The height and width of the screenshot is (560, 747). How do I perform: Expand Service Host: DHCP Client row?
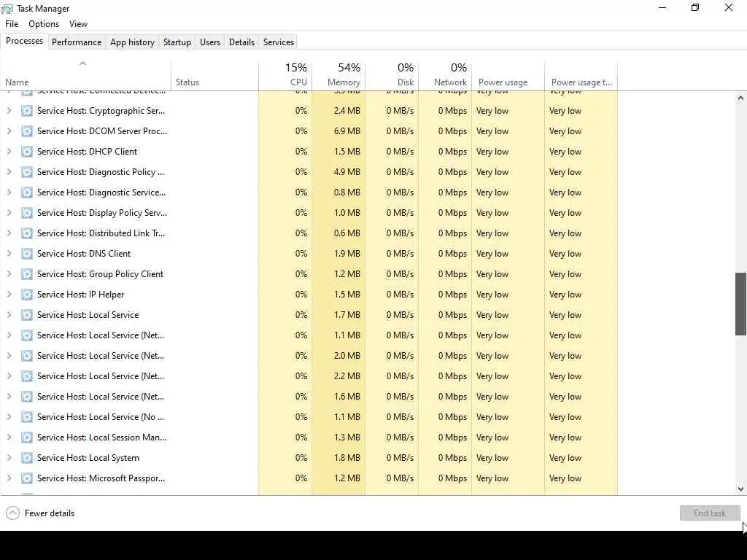tap(9, 152)
